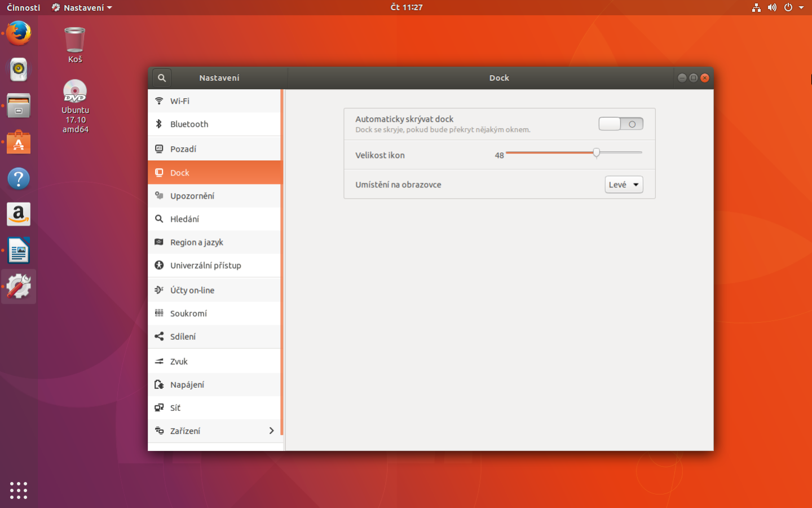
Task: Open Upozornění notification settings
Action: pos(191,195)
